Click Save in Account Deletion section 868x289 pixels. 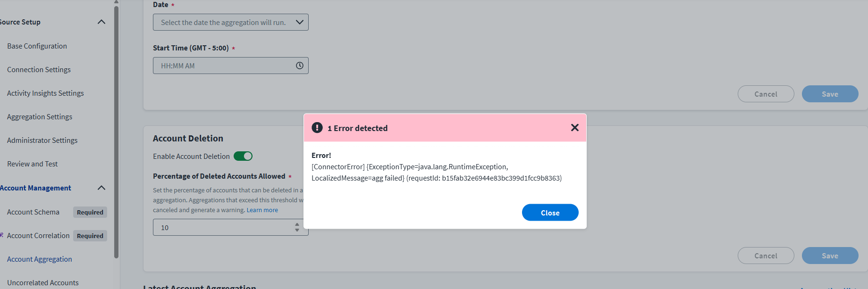pyautogui.click(x=830, y=256)
